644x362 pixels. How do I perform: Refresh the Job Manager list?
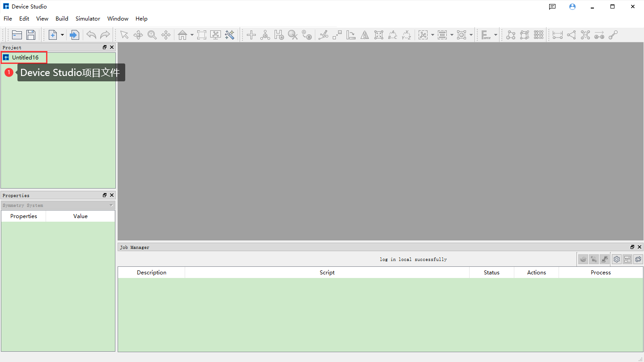click(638, 259)
